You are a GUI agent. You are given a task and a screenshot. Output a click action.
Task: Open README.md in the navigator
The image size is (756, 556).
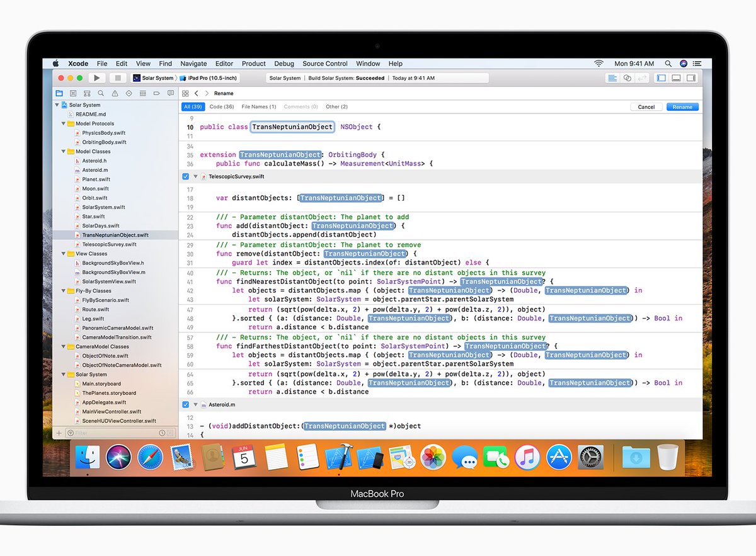(x=92, y=115)
